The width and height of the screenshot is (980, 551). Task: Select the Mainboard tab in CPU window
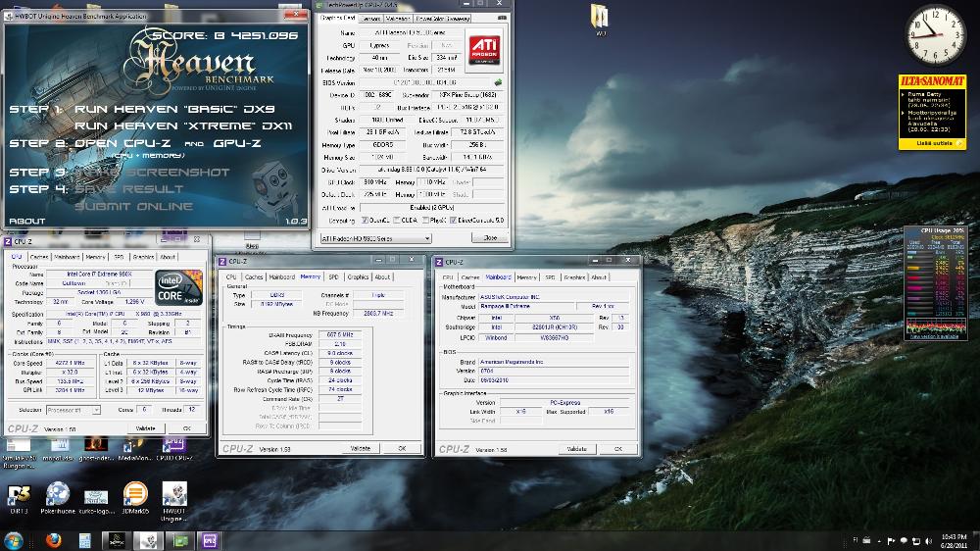point(67,257)
